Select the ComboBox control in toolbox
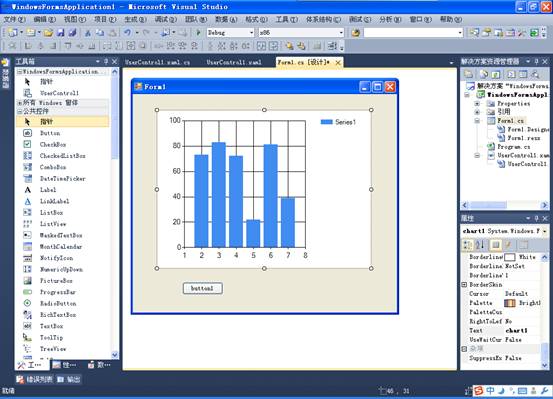 coord(53,167)
